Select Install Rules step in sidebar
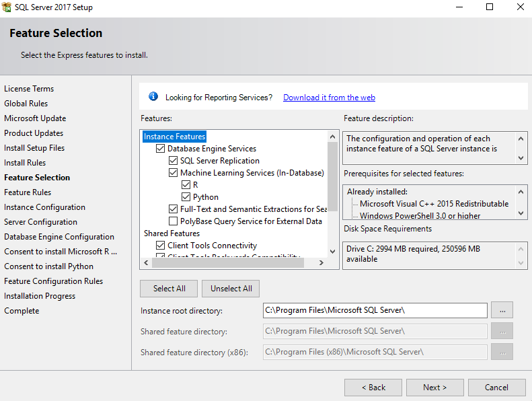 coord(25,163)
